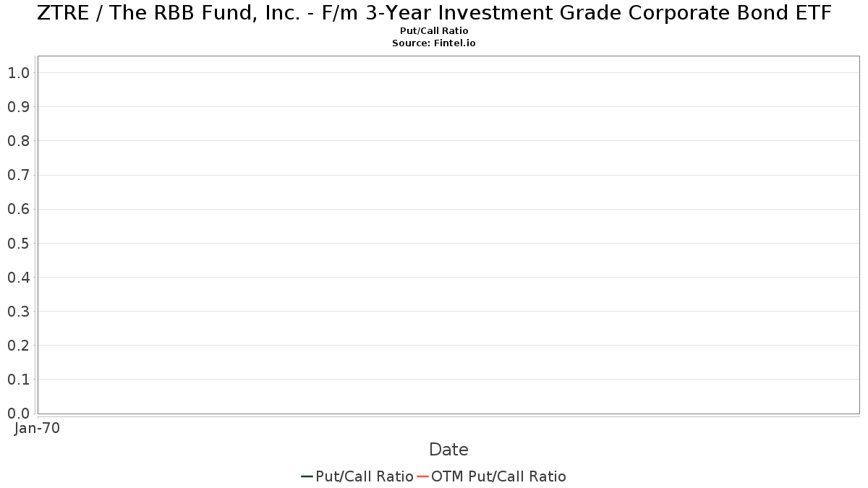Open the Source: Fintel.io text
This screenshot has width=868, height=488.
(x=434, y=43)
